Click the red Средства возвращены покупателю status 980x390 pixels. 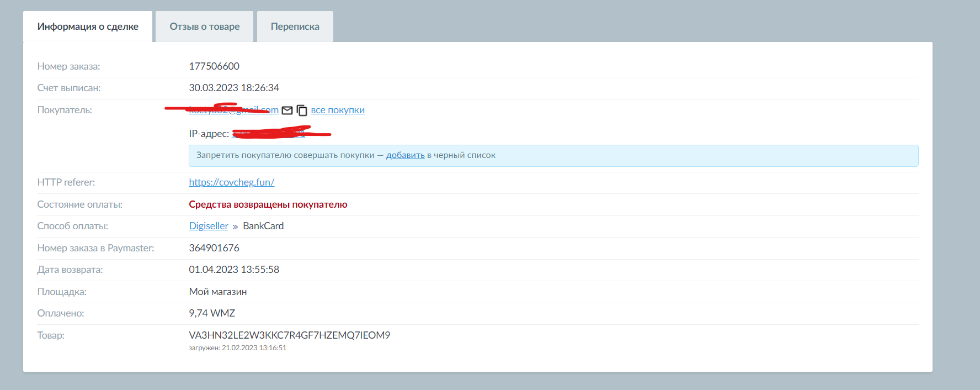[268, 204]
